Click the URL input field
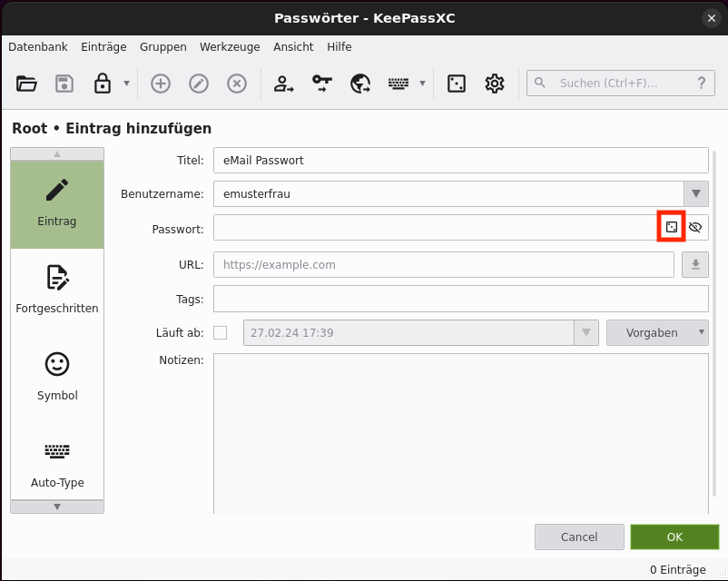The width and height of the screenshot is (728, 581). point(444,265)
